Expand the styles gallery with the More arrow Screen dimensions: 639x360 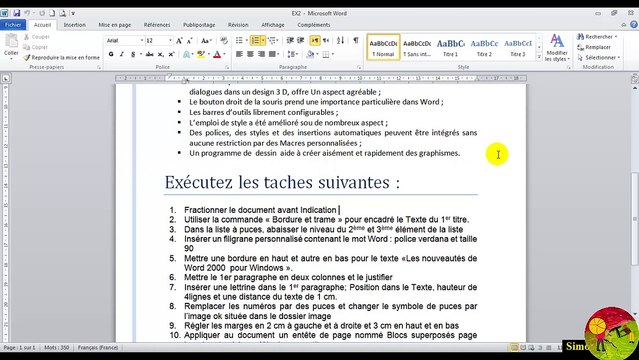[539, 57]
